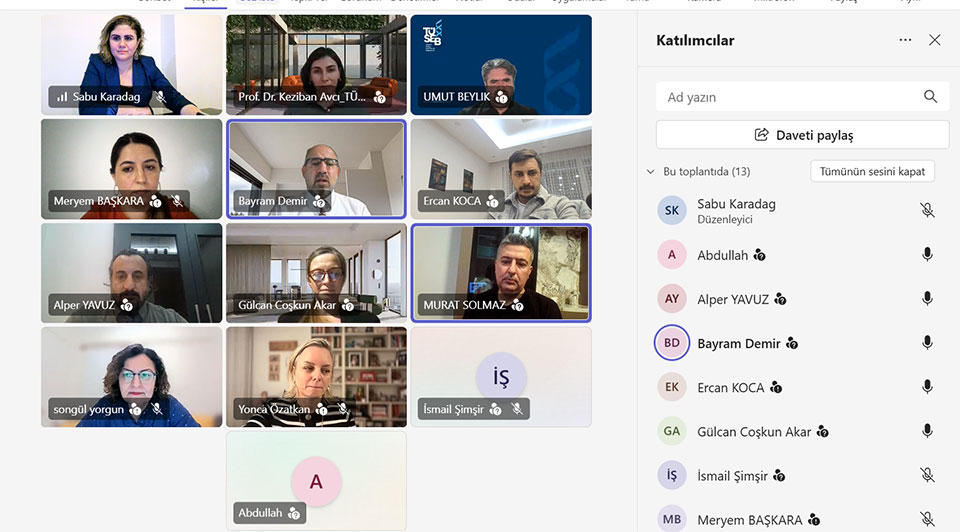
Task: Click the SK avatar of Sabu Karadag
Action: pyautogui.click(x=672, y=211)
